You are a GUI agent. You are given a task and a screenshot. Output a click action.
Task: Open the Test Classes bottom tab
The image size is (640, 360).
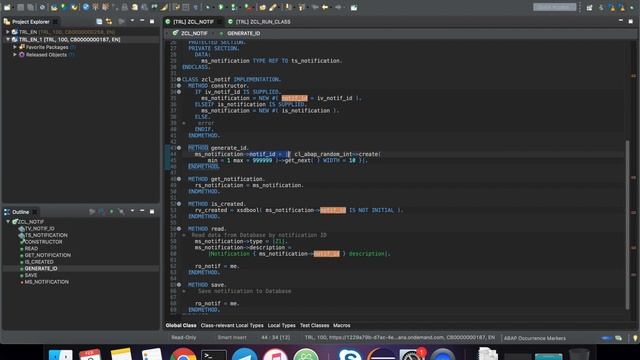pos(314,325)
